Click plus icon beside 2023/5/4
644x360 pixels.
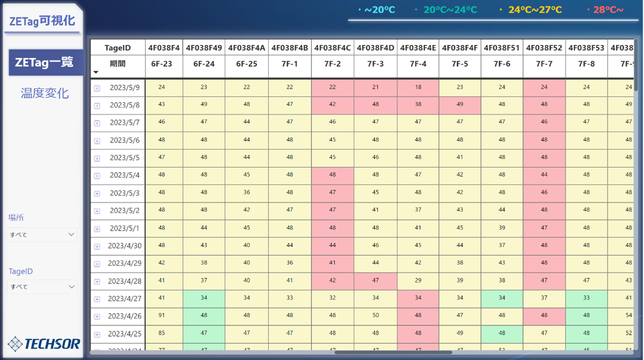pos(97,176)
